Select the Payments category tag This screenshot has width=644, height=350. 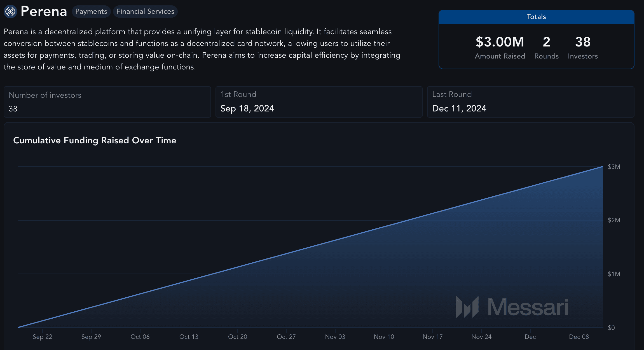tap(91, 11)
